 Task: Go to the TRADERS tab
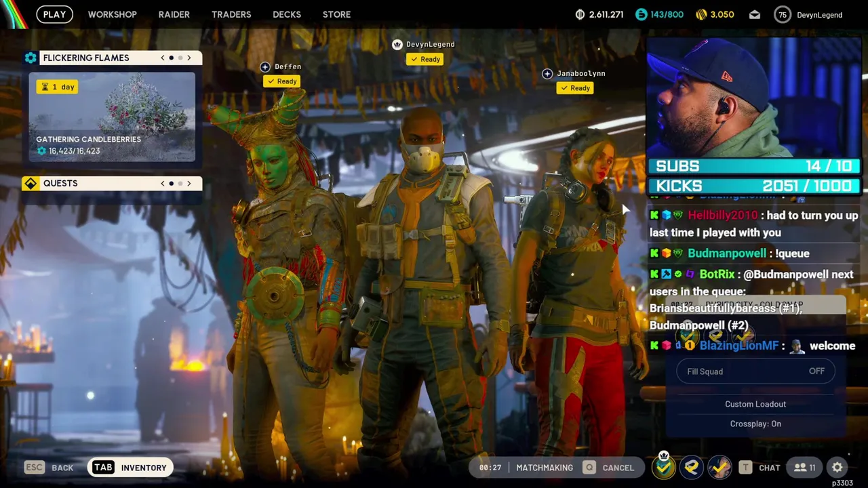[231, 14]
